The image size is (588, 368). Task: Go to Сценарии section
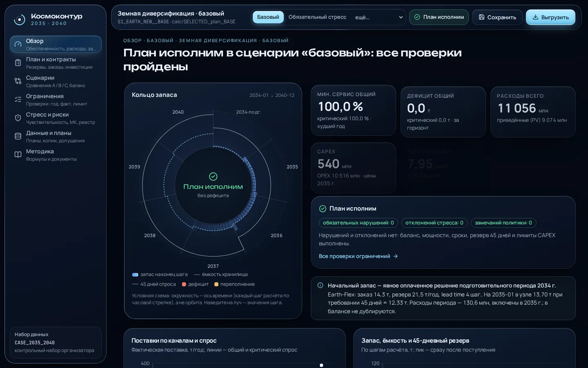point(56,81)
